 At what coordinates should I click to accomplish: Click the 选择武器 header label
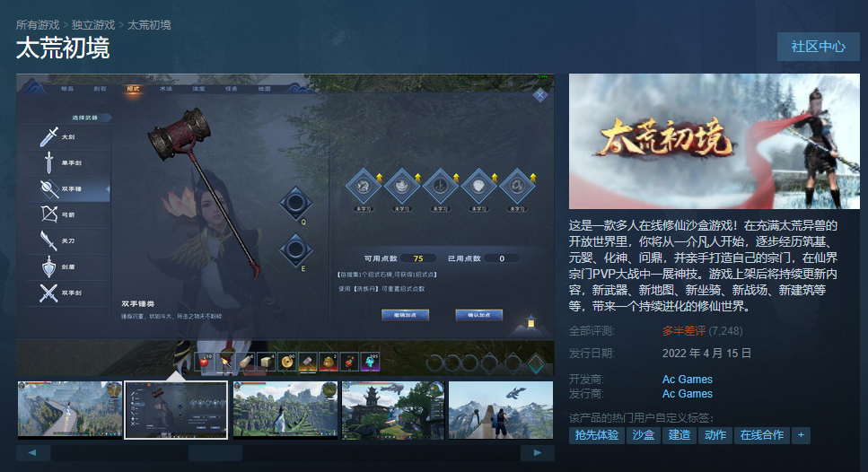pos(84,118)
